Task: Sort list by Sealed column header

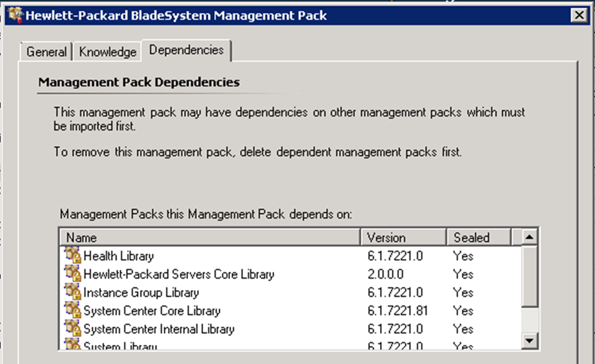Action: (478, 237)
